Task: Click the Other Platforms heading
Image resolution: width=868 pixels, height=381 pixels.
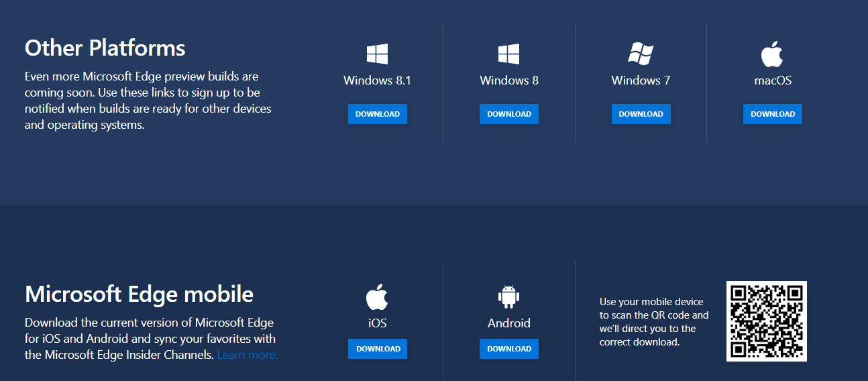Action: [x=105, y=48]
